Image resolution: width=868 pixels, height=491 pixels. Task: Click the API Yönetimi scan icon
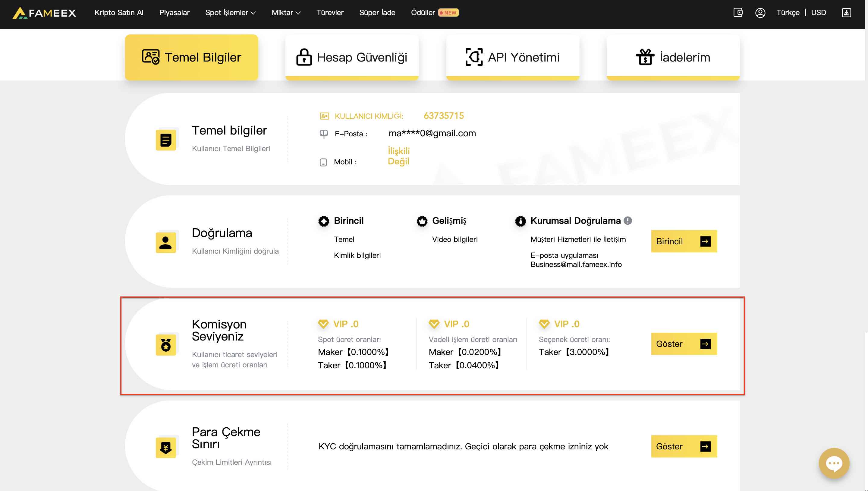click(x=474, y=57)
